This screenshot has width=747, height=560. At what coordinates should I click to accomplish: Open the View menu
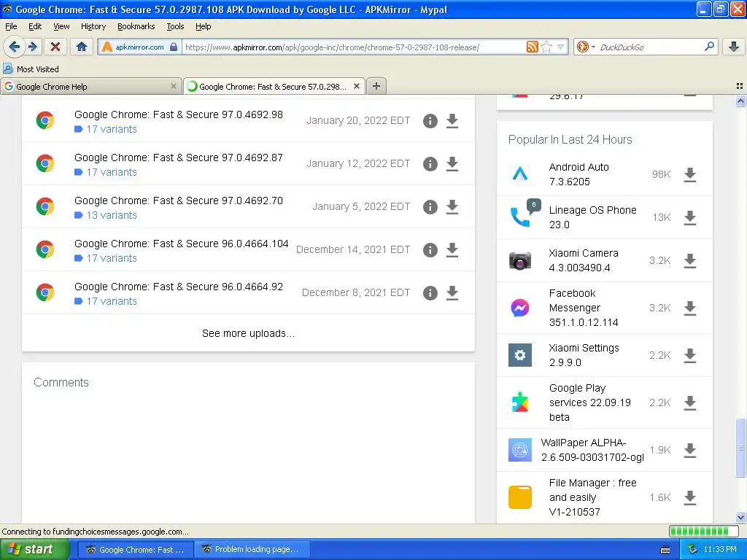61,26
